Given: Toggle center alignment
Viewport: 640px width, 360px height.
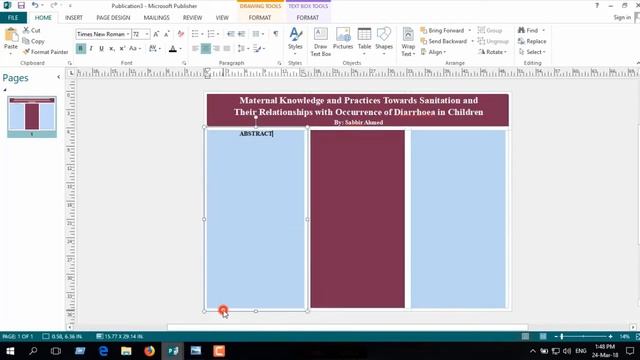Looking at the screenshot, I should [206, 49].
